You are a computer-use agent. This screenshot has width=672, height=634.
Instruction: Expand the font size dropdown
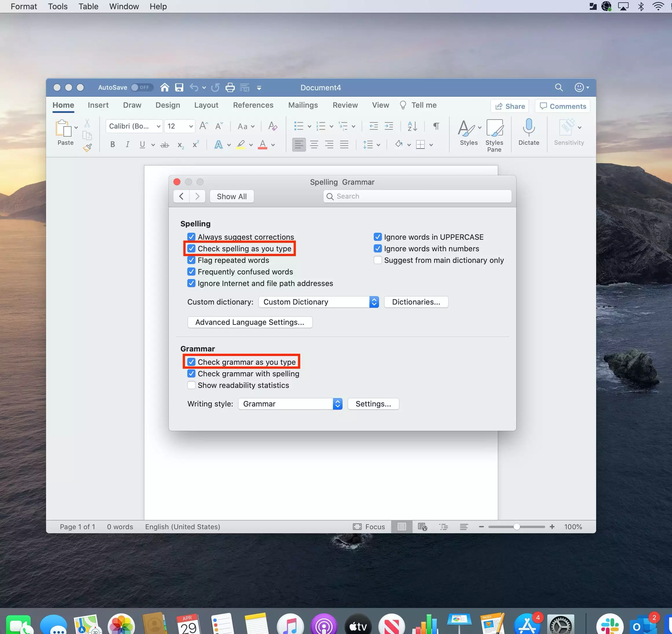[191, 127]
